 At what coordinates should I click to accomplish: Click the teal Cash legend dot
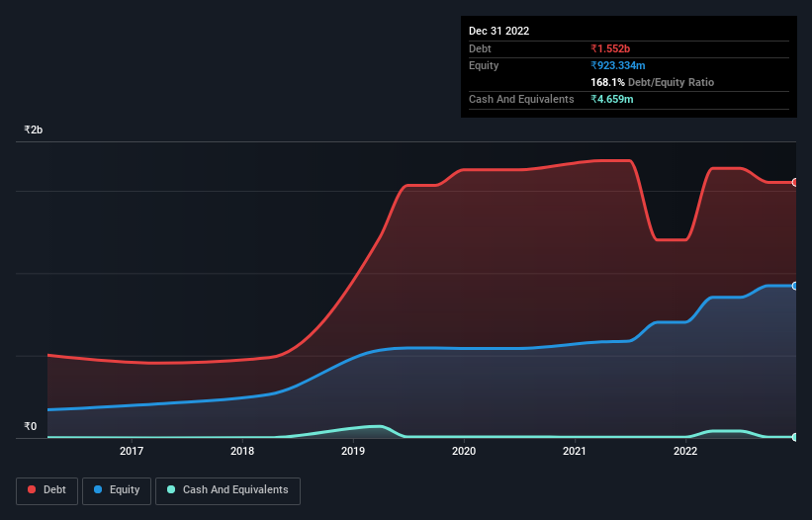pos(171,489)
